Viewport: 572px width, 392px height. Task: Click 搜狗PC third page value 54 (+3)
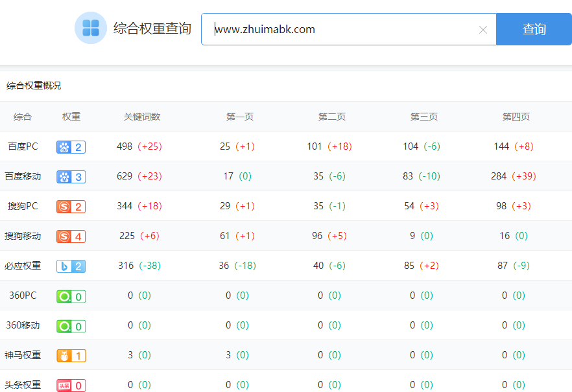pyautogui.click(x=422, y=206)
